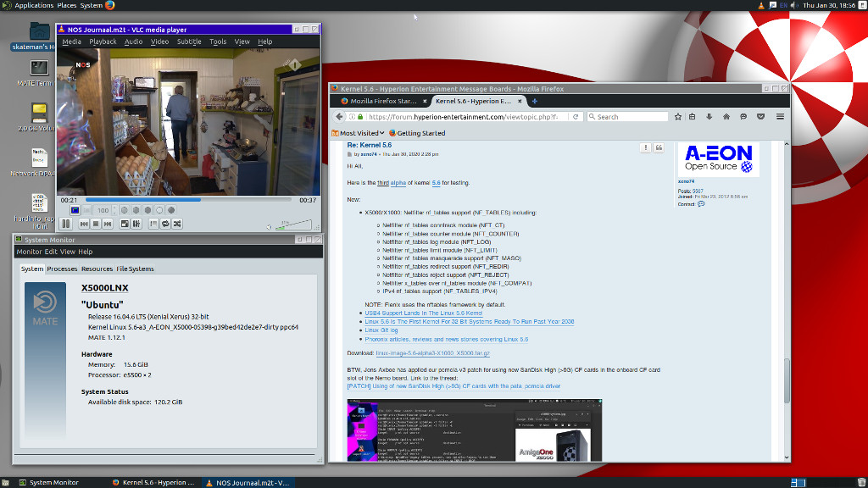Screen dimensions: 868x488
Task: Toggle VLC fullscreen video button
Action: pyautogui.click(x=125, y=224)
